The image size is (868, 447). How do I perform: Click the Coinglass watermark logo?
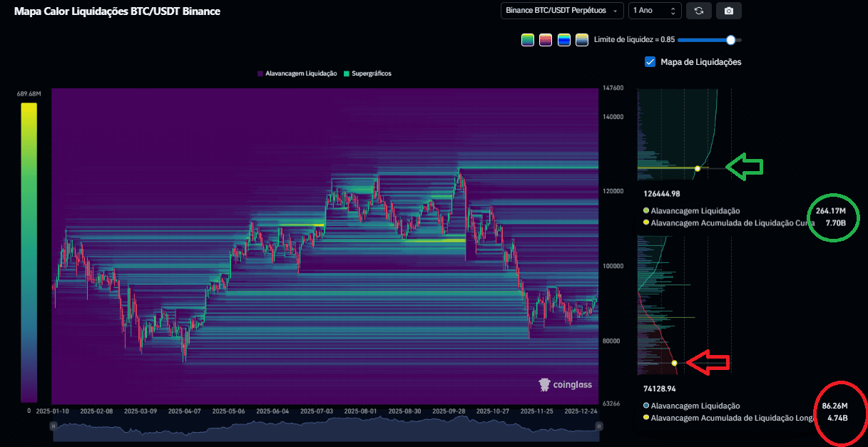(566, 384)
